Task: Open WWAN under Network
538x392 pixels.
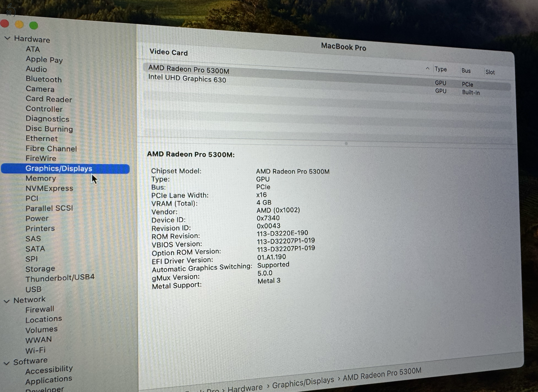Action: [x=38, y=340]
